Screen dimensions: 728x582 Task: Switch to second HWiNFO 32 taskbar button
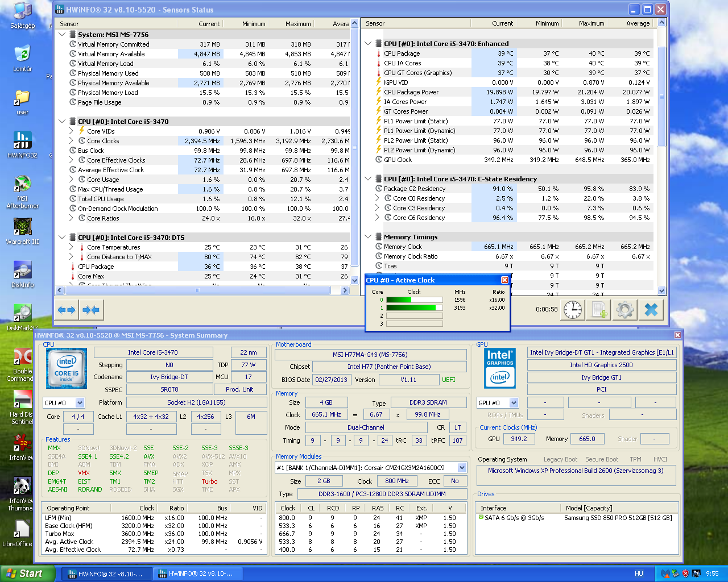[x=196, y=573]
